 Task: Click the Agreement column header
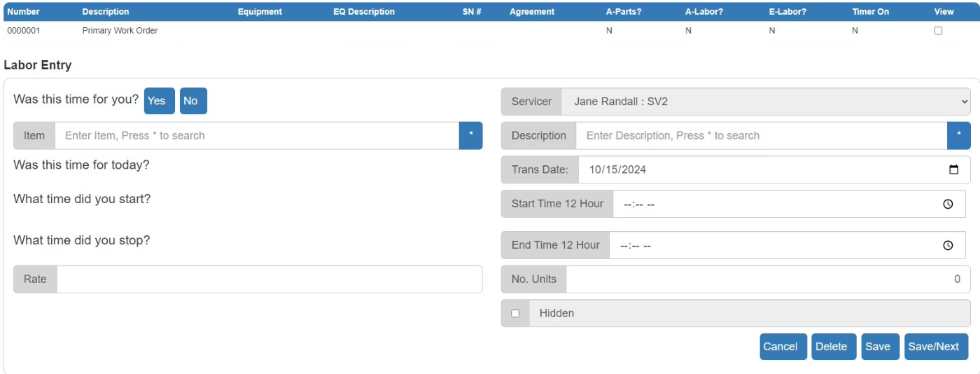(x=532, y=12)
